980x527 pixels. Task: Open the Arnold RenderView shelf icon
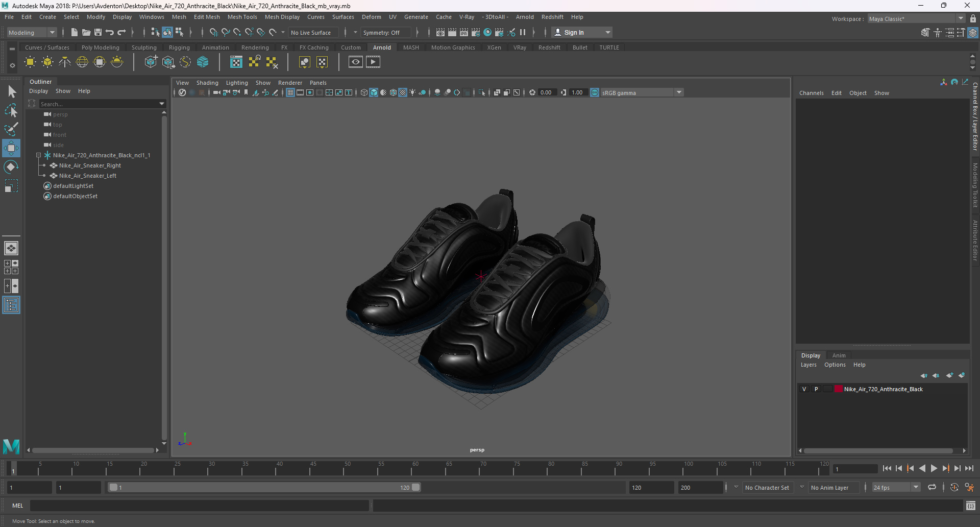pos(356,62)
